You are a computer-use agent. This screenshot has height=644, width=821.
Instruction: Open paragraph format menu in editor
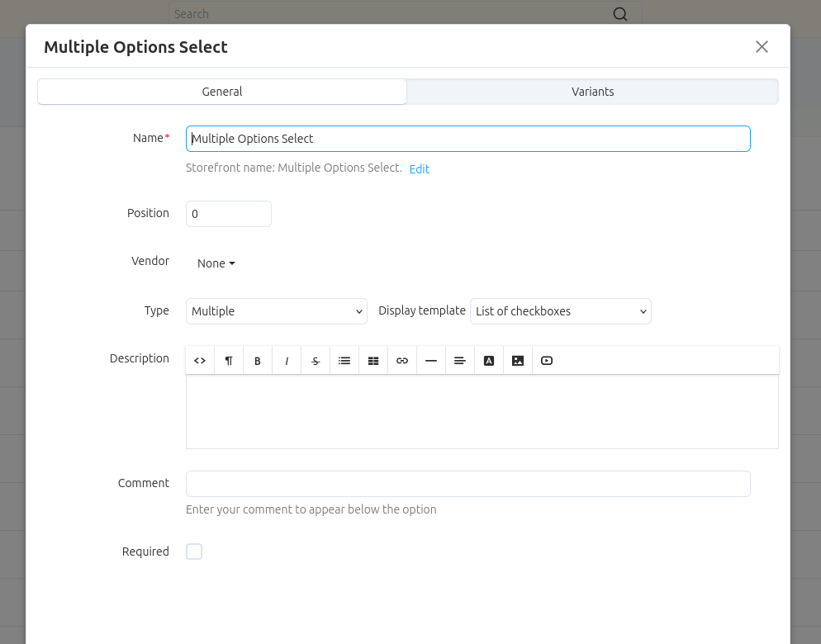pos(229,360)
